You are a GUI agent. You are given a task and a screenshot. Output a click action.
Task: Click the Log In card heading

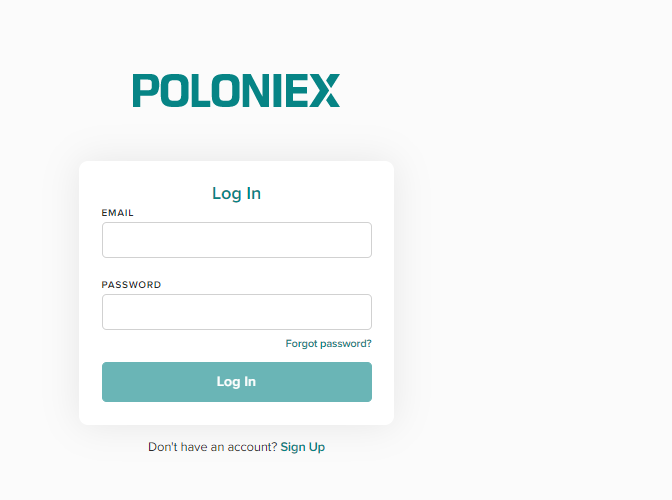pos(237,193)
